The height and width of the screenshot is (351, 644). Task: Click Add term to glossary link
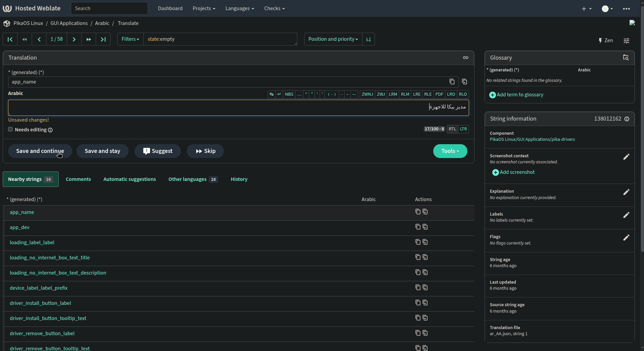click(517, 95)
